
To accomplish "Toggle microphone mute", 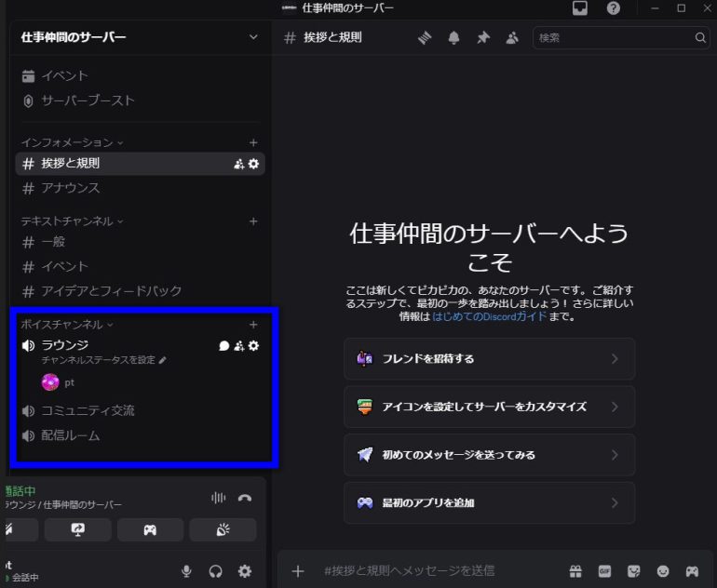I will click(187, 571).
